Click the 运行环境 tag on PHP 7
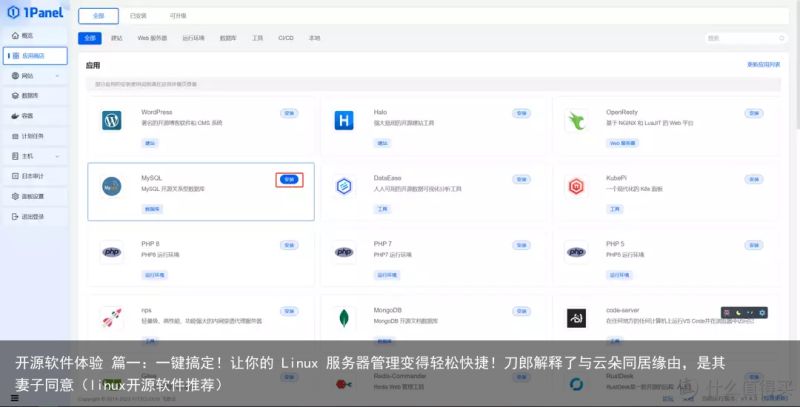 pyautogui.click(x=387, y=275)
